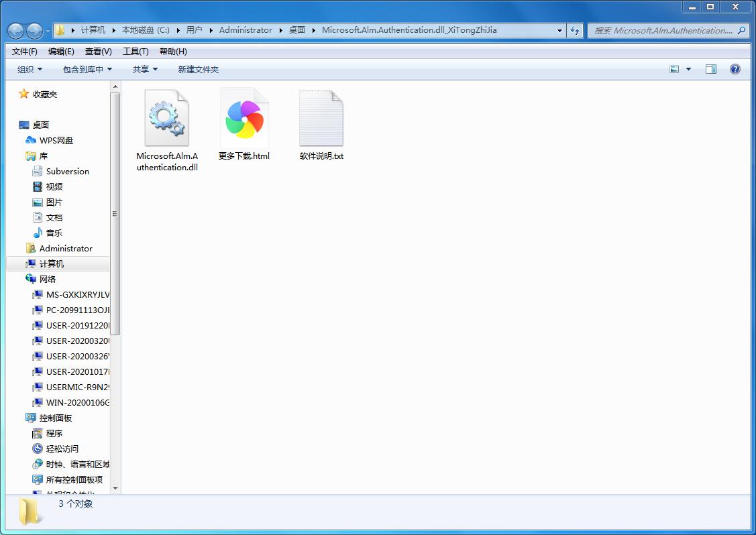Open the 组织 dropdown
756x535 pixels.
pyautogui.click(x=30, y=70)
